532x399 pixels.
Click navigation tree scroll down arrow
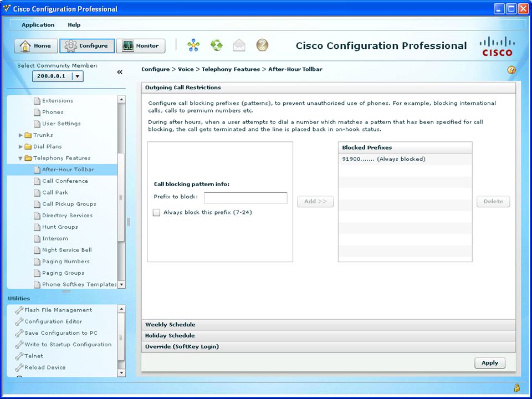point(121,285)
